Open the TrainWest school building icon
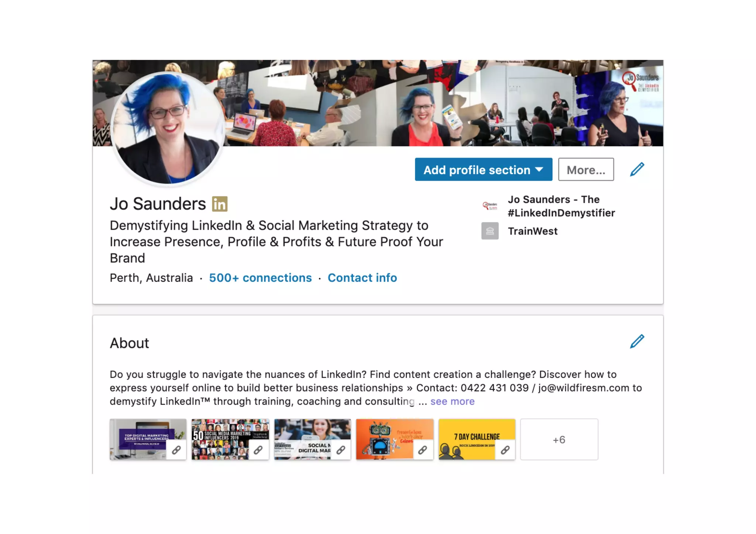756x534 pixels. coord(490,231)
